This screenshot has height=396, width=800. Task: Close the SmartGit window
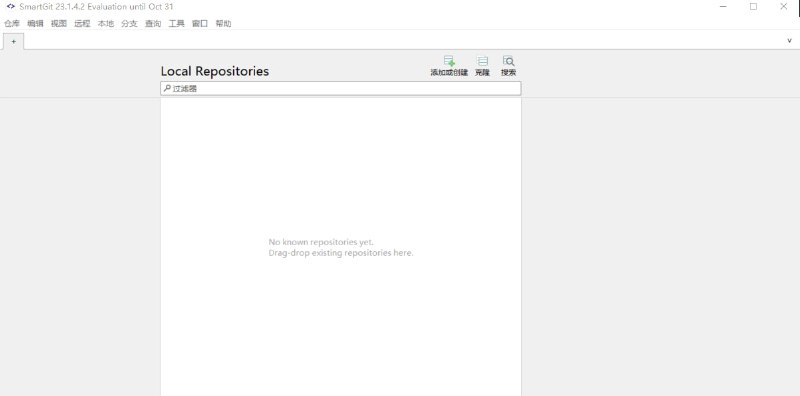pyautogui.click(x=784, y=7)
